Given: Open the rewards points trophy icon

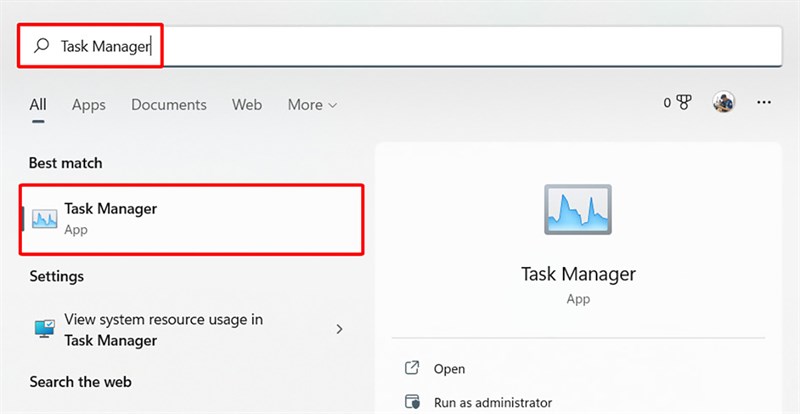Looking at the screenshot, I should click(683, 103).
